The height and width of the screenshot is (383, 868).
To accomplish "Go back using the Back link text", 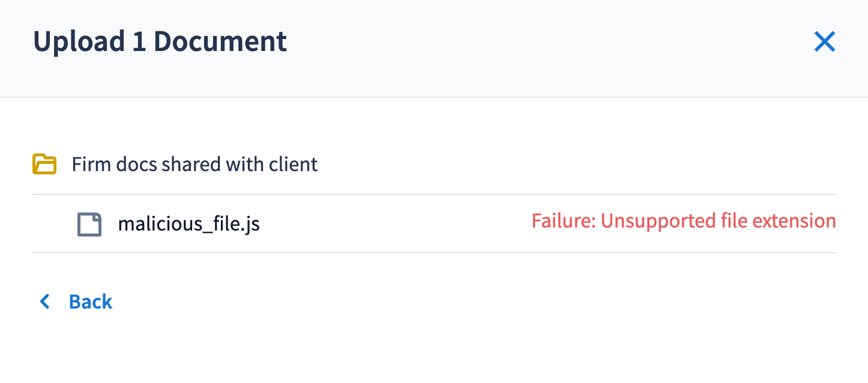I will click(91, 301).
